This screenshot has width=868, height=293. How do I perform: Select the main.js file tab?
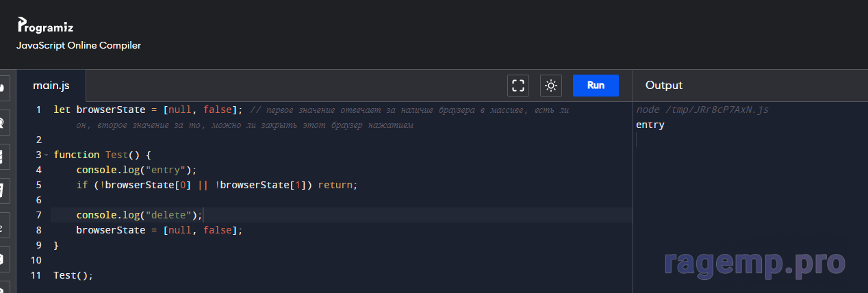[x=51, y=86]
